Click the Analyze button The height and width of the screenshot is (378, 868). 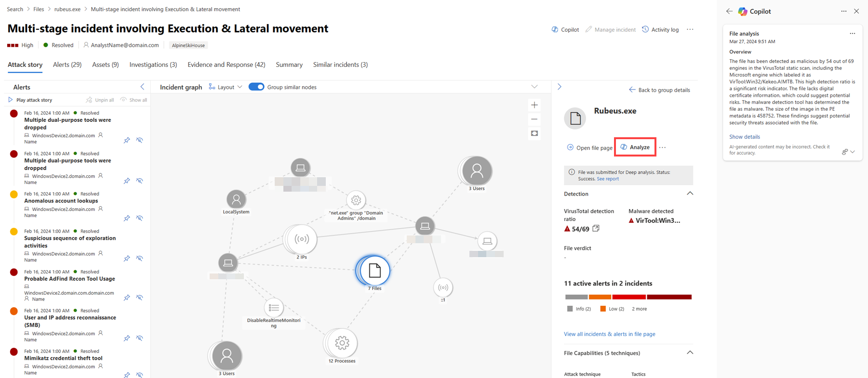tap(635, 147)
